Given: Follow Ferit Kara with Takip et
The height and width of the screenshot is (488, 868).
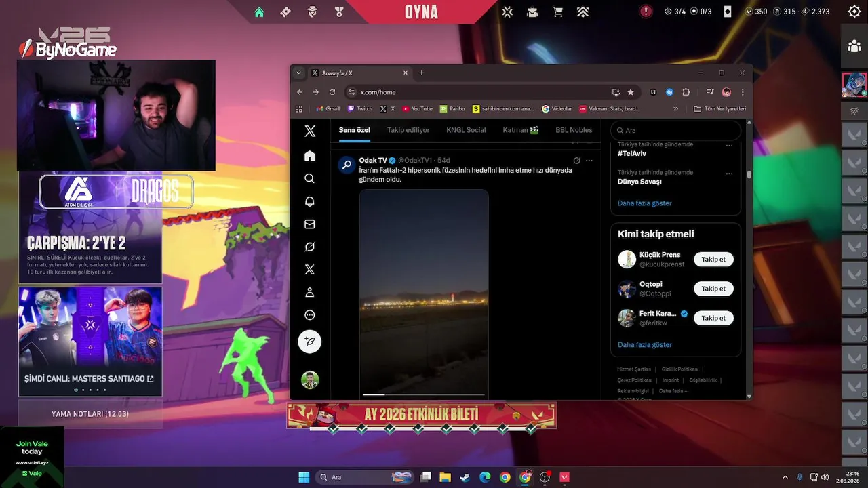Looking at the screenshot, I should (x=713, y=318).
